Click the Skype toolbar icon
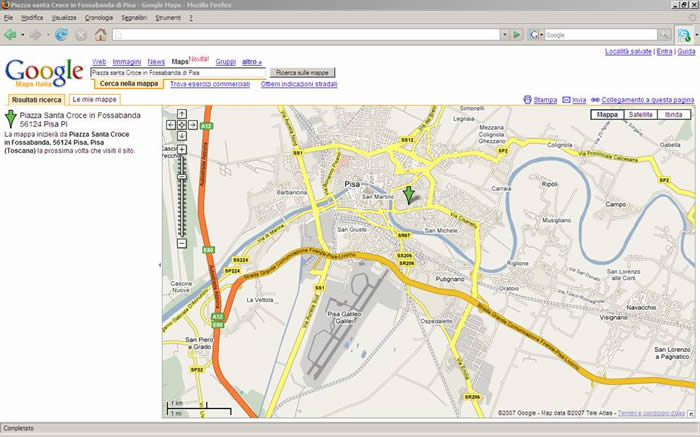The image size is (700, 437). (684, 35)
